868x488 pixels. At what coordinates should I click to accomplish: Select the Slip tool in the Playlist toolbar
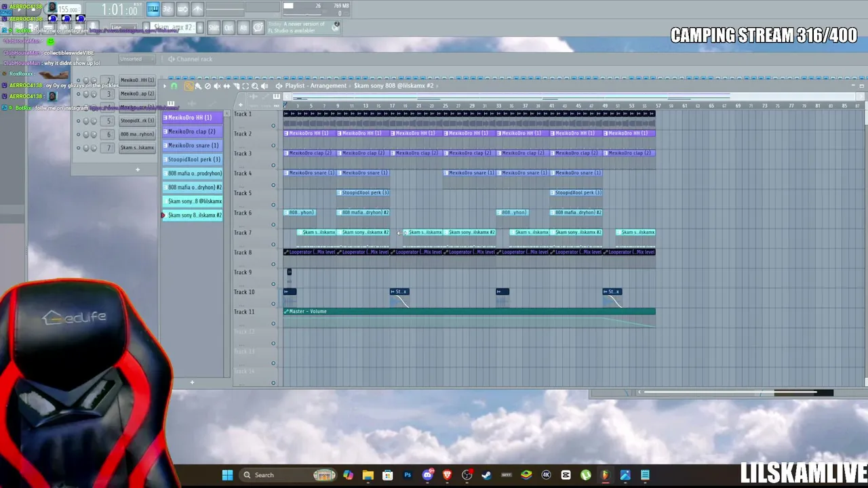coord(226,86)
